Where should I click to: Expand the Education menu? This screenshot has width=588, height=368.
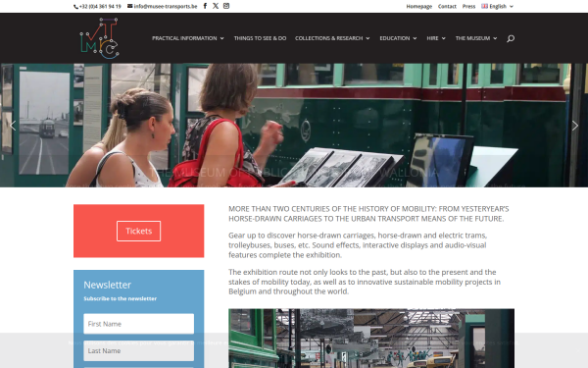[x=398, y=38]
